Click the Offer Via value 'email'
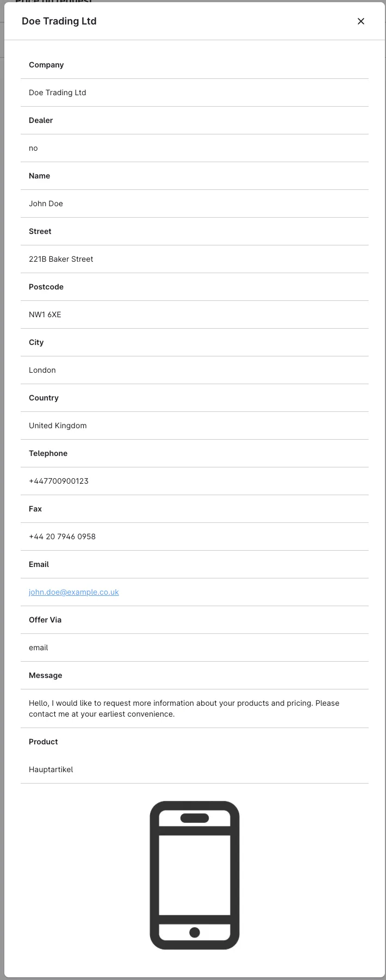 (x=39, y=648)
